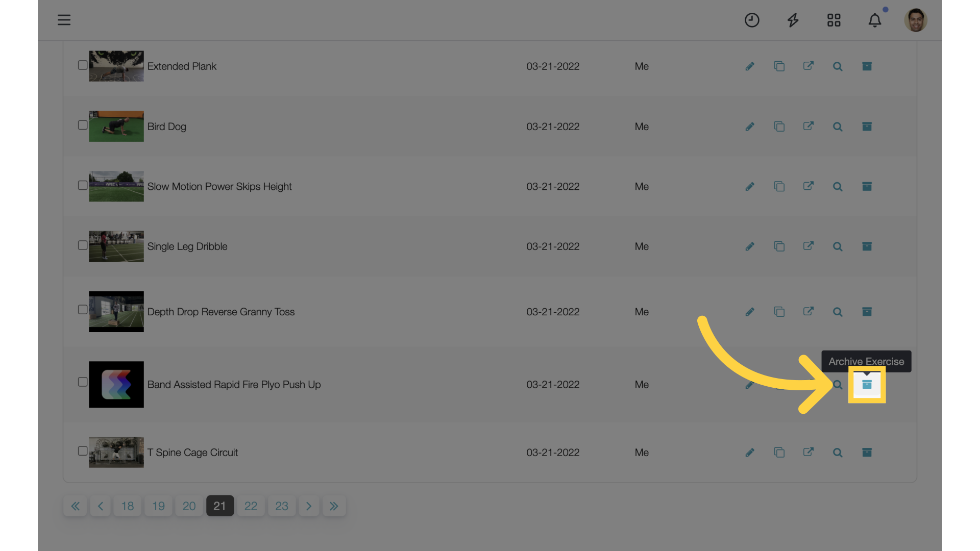Click the grid/dashboard icon in top navigation

pos(834,19)
